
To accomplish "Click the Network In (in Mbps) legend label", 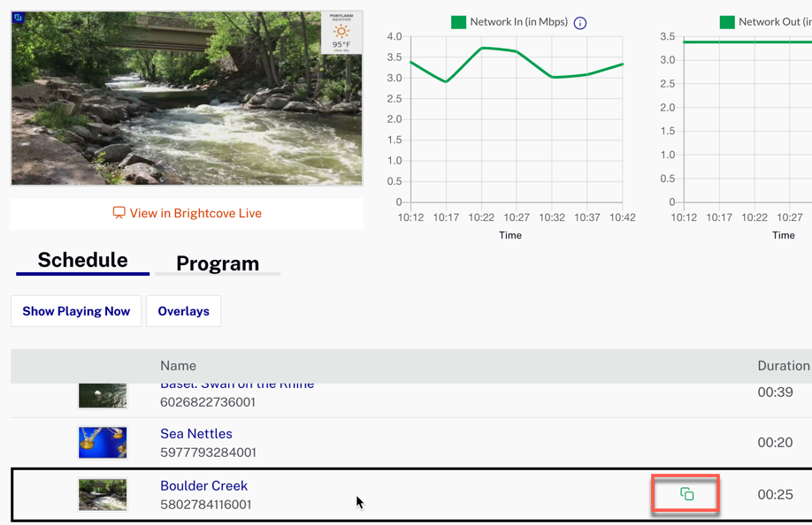I will point(519,22).
